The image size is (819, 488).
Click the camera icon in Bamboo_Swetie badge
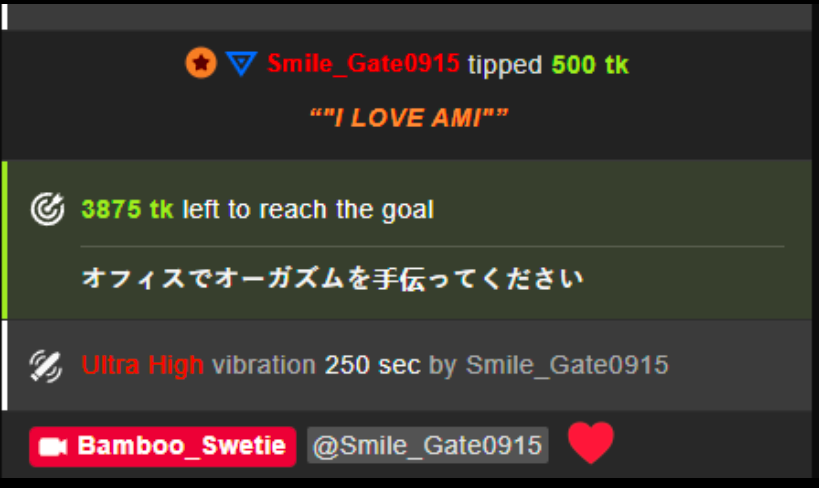(x=53, y=447)
